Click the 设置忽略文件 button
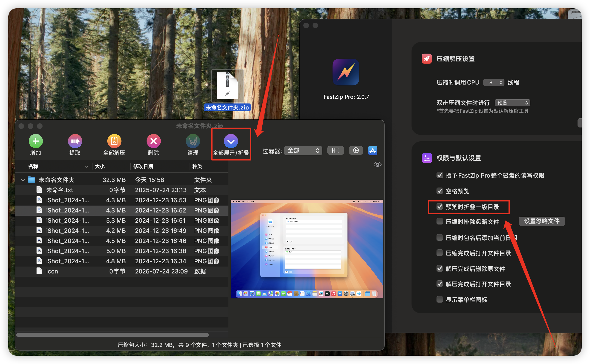 [x=541, y=221]
